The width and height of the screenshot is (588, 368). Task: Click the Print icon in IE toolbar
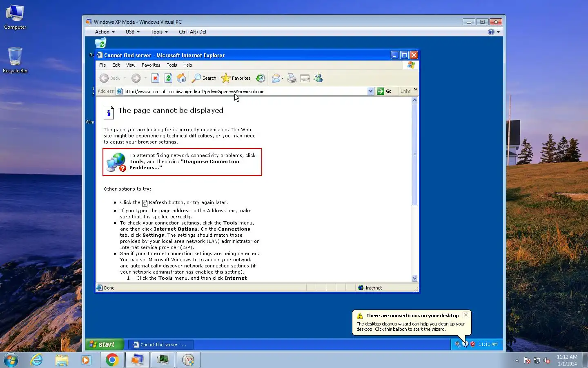[x=292, y=78]
